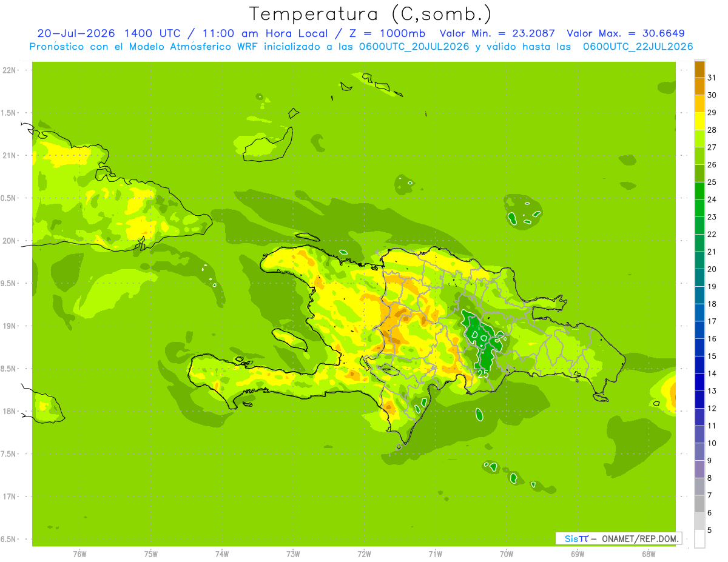Click the 'Temperatura (C,somb.)' title
The image size is (728, 562).
371,14
